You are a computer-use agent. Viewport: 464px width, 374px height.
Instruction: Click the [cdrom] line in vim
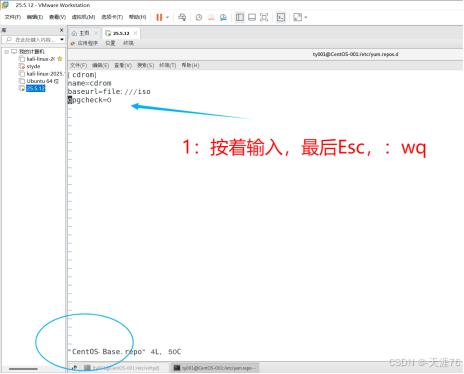(82, 75)
